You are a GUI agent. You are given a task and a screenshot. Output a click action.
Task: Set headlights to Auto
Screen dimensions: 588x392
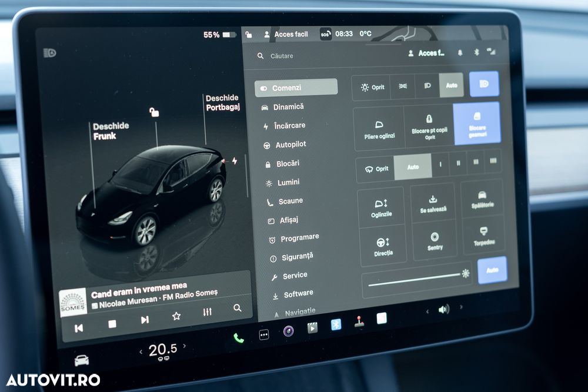452,85
